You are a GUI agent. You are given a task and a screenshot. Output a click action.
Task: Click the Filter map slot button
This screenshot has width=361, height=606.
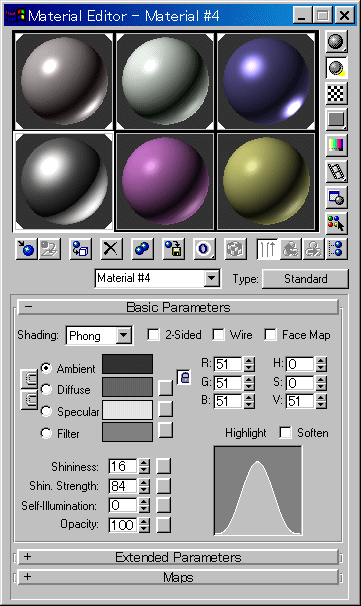pos(165,430)
